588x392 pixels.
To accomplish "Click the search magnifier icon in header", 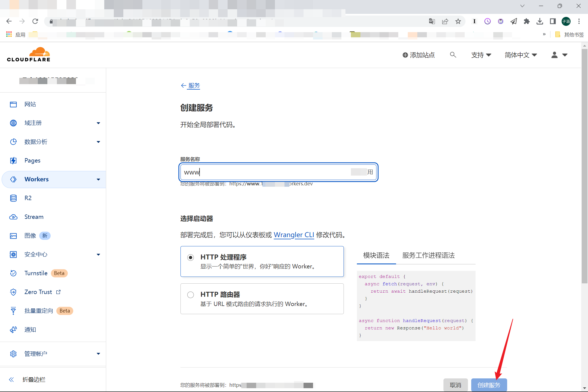I will point(453,55).
